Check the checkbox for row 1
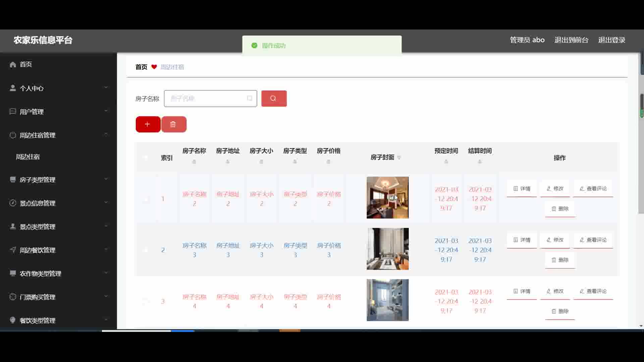 [x=146, y=199]
